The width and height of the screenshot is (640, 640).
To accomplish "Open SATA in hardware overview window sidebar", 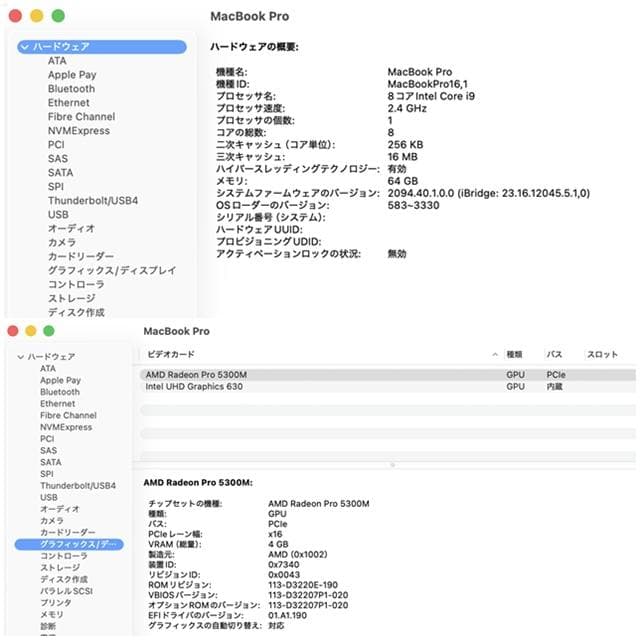I will [x=60, y=173].
